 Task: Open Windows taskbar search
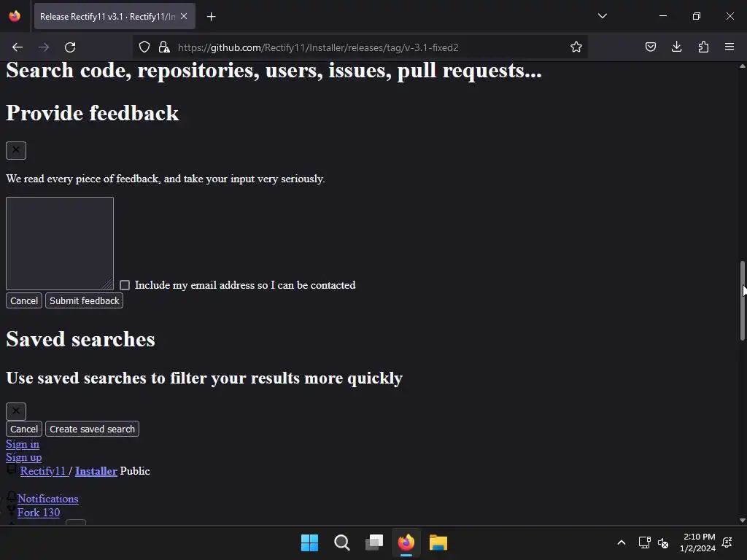tap(342, 542)
